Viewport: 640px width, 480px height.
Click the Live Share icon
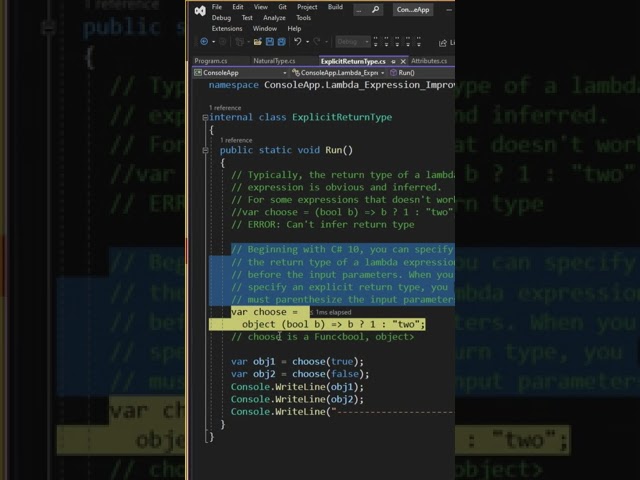coord(442,42)
